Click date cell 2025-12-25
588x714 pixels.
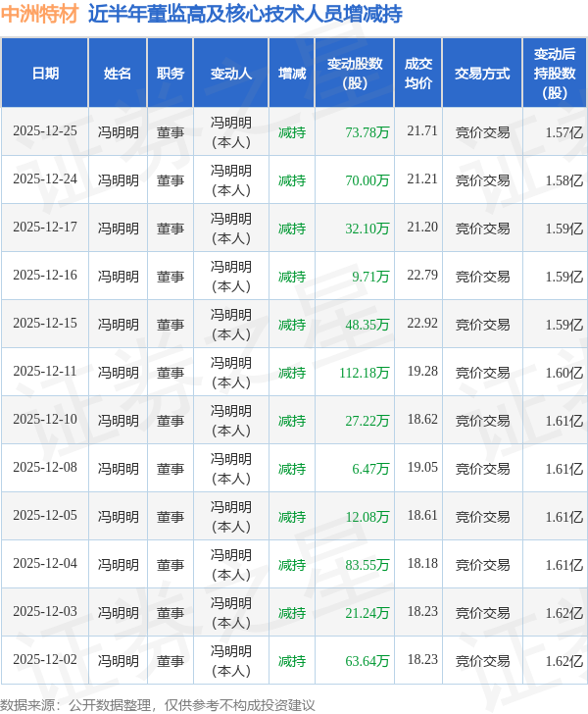45,131
